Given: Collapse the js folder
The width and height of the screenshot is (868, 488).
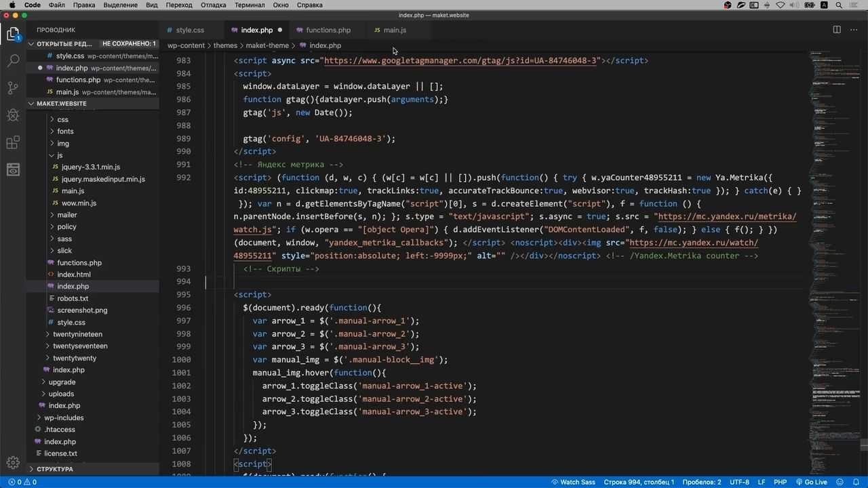Looking at the screenshot, I should click(53, 155).
